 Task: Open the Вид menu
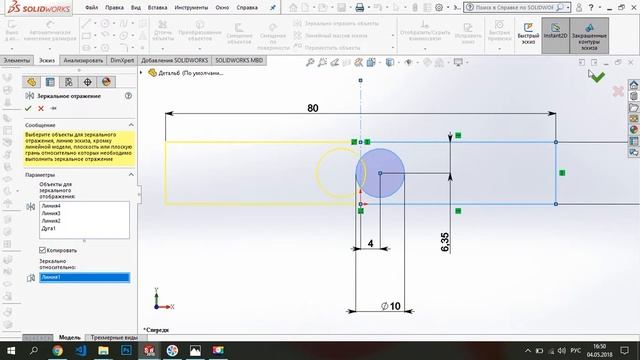(136, 8)
